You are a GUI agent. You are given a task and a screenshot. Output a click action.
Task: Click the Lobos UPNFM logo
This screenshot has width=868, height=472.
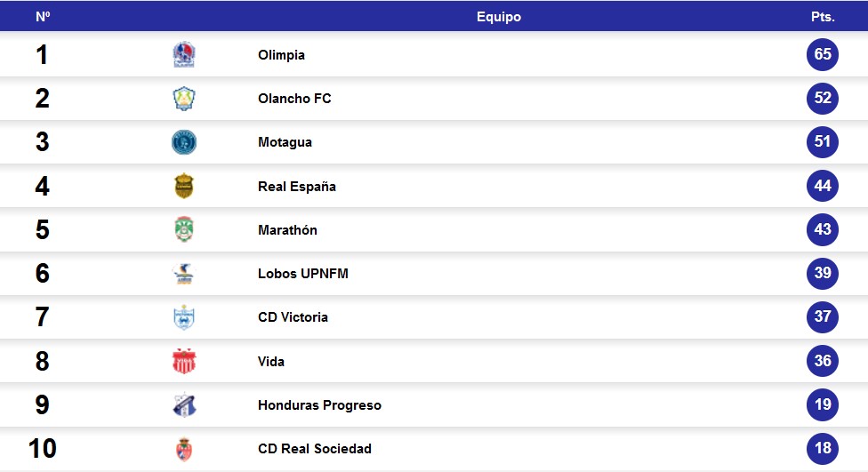(184, 274)
